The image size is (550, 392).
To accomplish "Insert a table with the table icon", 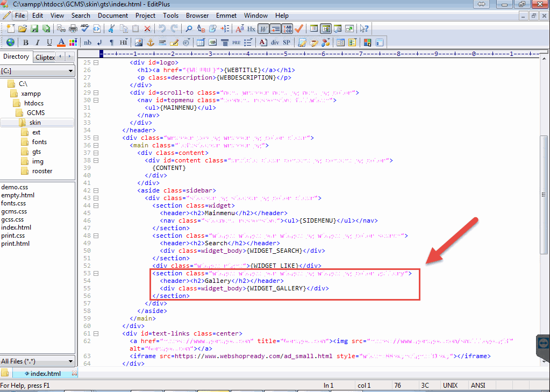I will tap(201, 42).
